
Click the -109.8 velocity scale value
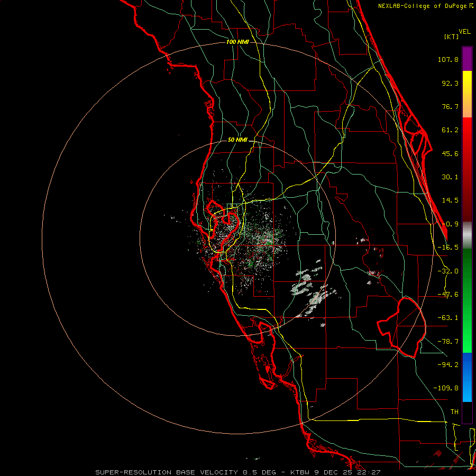pyautogui.click(x=446, y=388)
